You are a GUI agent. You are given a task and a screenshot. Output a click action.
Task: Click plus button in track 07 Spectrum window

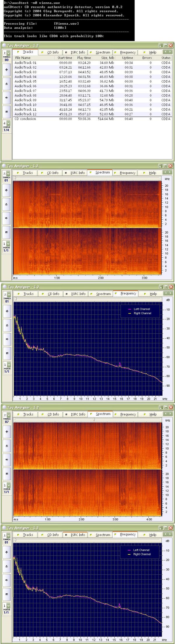tap(7, 432)
